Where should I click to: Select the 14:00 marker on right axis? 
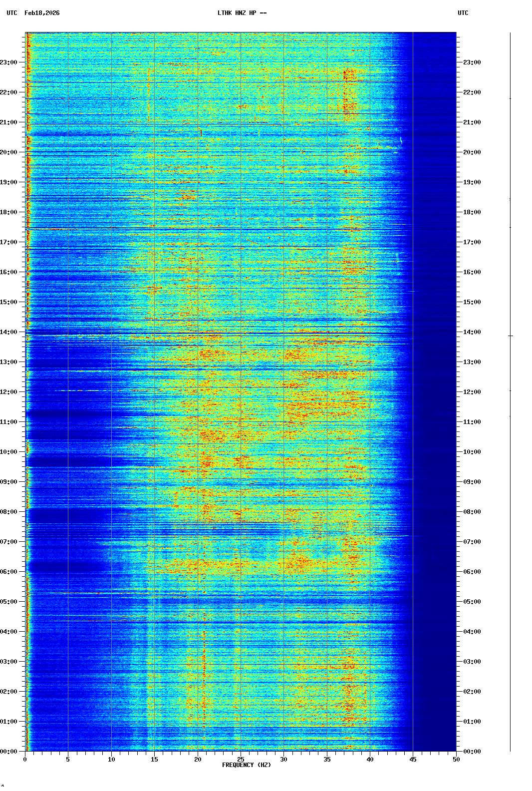coord(472,332)
